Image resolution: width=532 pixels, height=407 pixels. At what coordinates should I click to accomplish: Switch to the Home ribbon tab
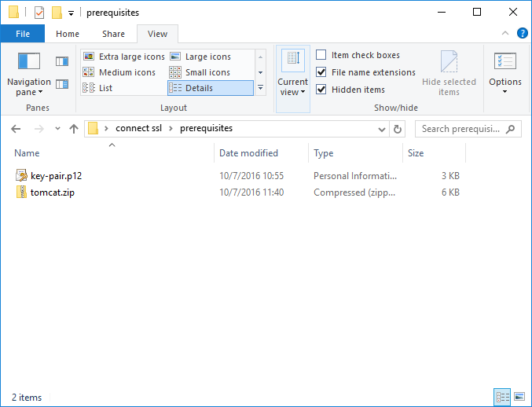tap(68, 34)
